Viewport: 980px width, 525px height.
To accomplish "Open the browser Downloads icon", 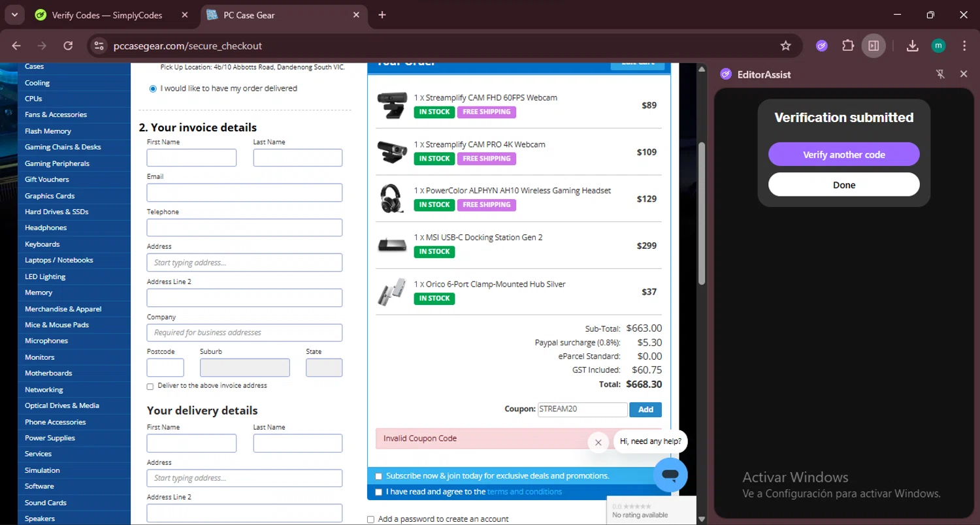I will click(x=913, y=46).
